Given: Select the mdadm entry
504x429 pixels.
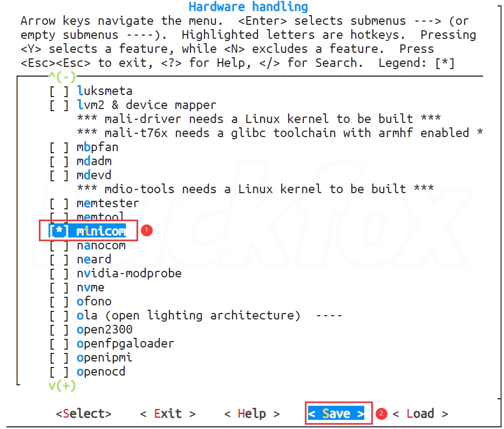Looking at the screenshot, I should [x=80, y=161].
